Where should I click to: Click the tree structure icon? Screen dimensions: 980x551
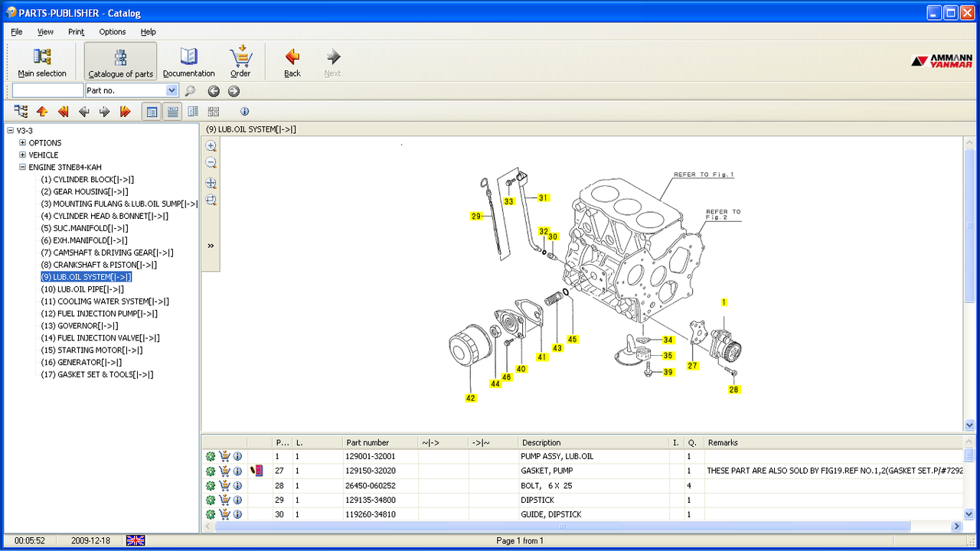[x=21, y=112]
